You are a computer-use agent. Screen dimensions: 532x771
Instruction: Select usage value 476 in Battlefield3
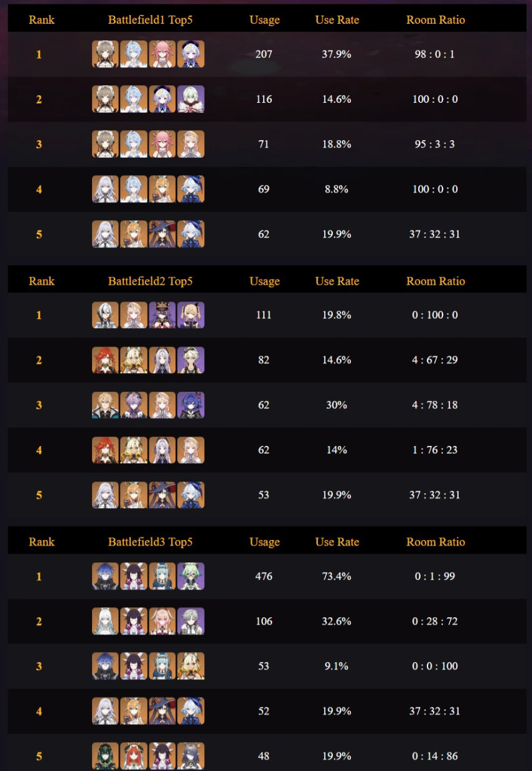point(264,576)
